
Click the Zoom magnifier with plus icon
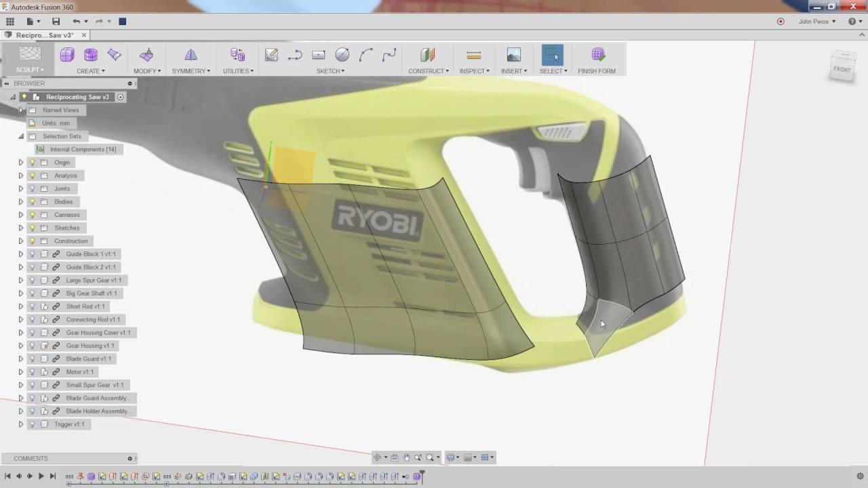coord(418,457)
